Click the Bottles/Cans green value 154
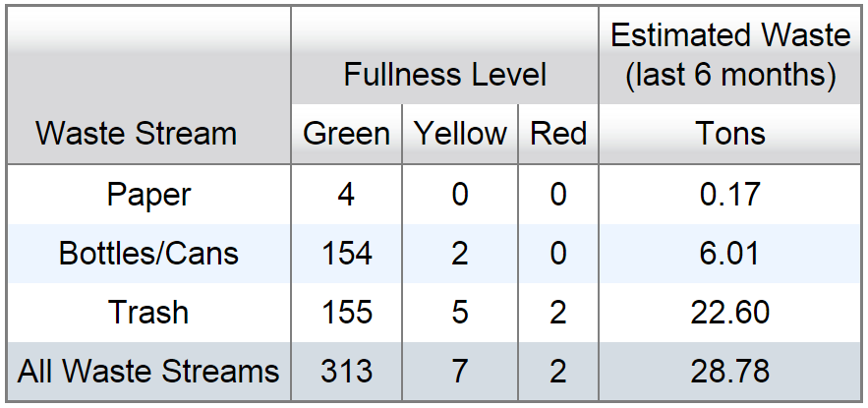The width and height of the screenshot is (868, 408). tap(347, 253)
